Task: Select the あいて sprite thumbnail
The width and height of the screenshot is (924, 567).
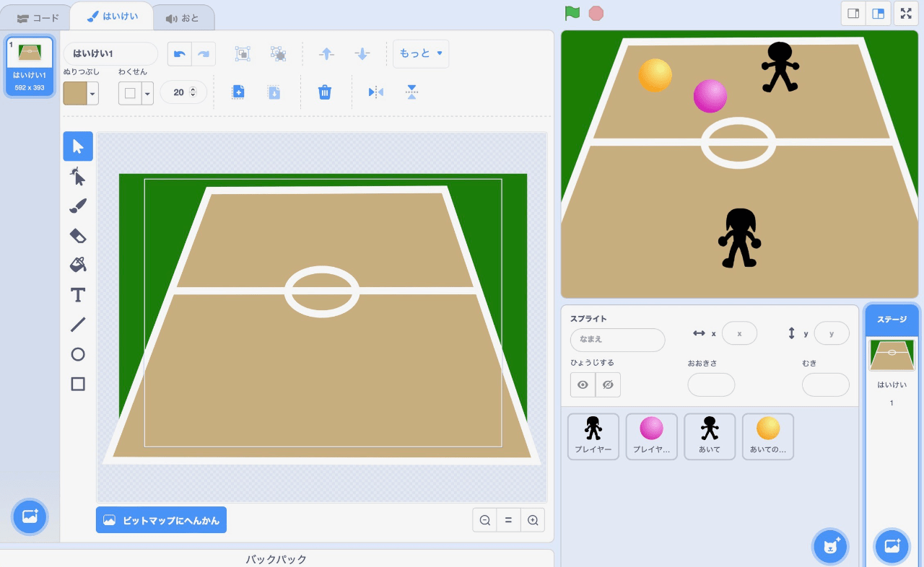Action: point(710,436)
